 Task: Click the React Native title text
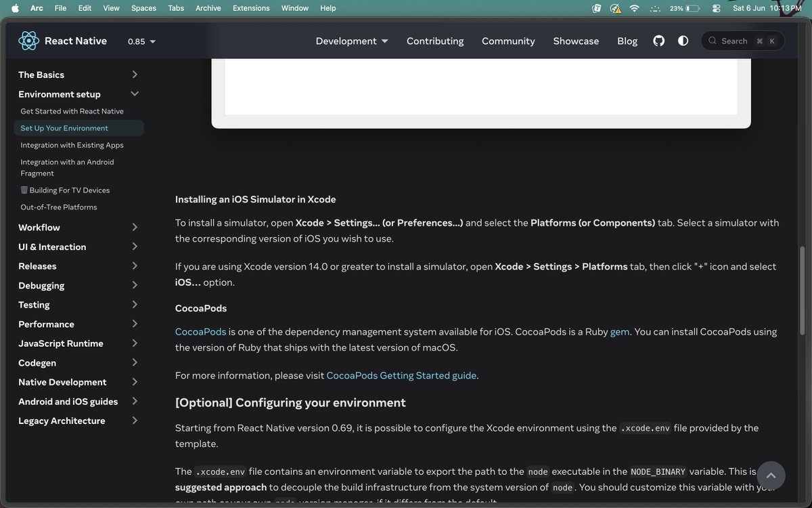pos(76,41)
